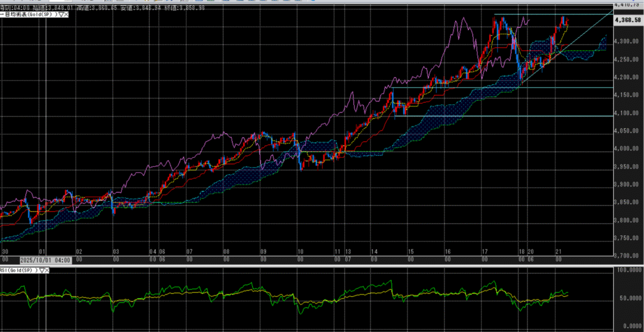Click the RSI 50.0000 axis label
Screen dimensions: 644x332
(x=629, y=298)
